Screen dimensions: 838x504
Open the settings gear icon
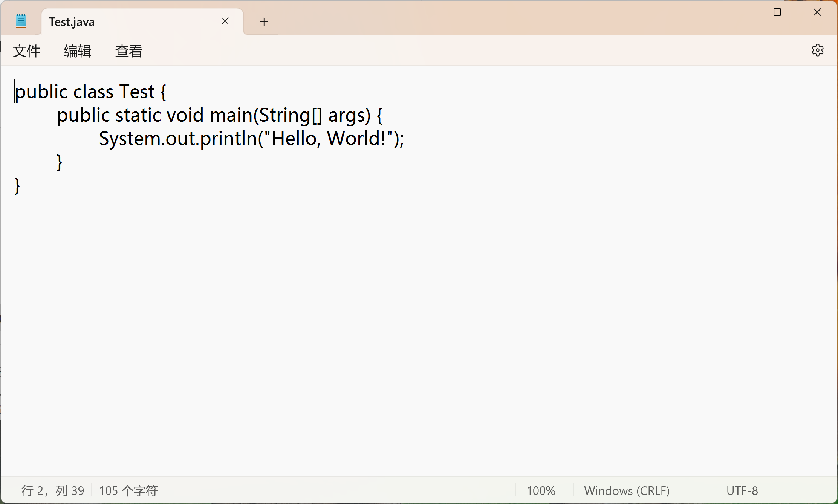(817, 50)
